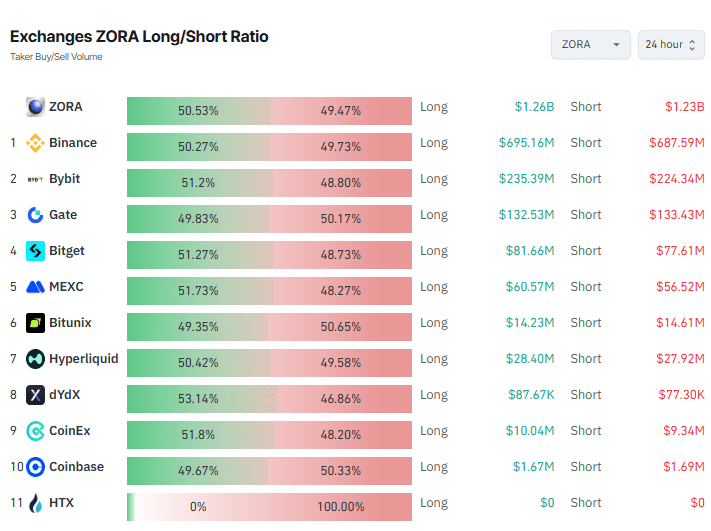Click the Binance exchange logo
This screenshot has width=711, height=531.
(x=35, y=143)
